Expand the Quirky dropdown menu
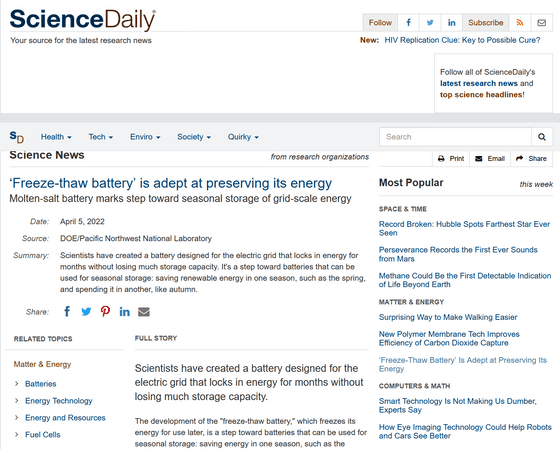The width and height of the screenshot is (560, 449). 243,137
